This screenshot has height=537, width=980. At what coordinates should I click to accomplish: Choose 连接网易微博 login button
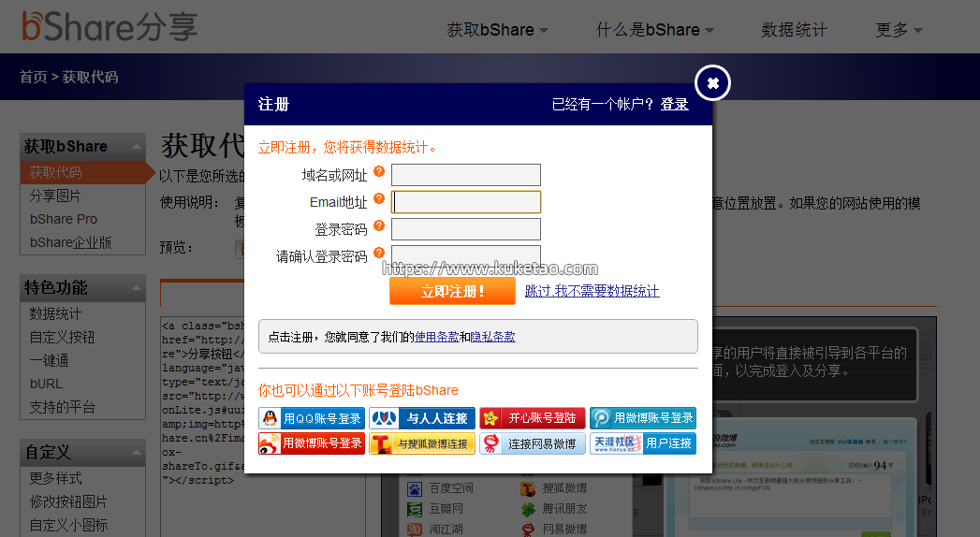[x=533, y=443]
